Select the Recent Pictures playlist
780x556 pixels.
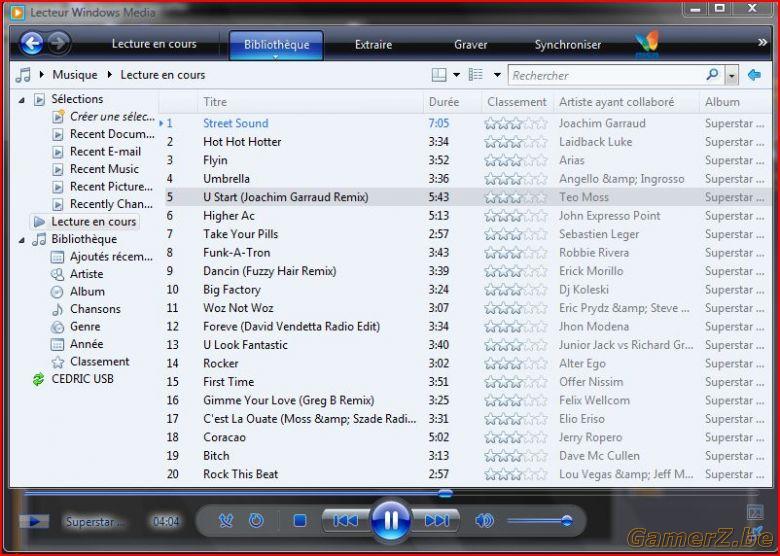point(111,186)
